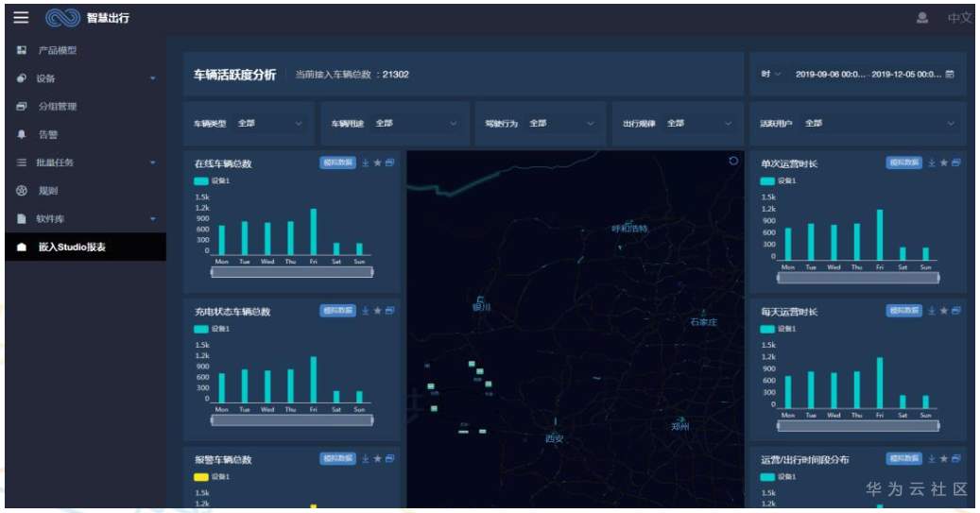This screenshot has width=980, height=513.
Task: Refresh the map with the circular icon
Action: click(x=733, y=161)
